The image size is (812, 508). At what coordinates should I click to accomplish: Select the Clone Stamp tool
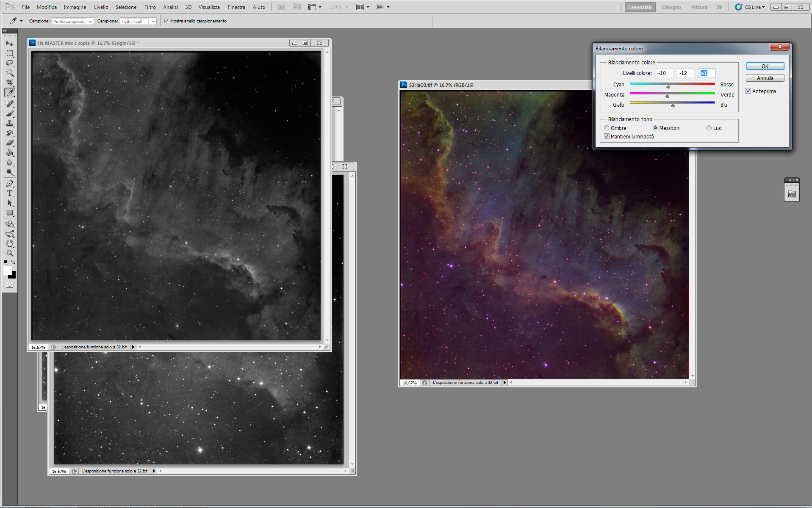click(10, 123)
